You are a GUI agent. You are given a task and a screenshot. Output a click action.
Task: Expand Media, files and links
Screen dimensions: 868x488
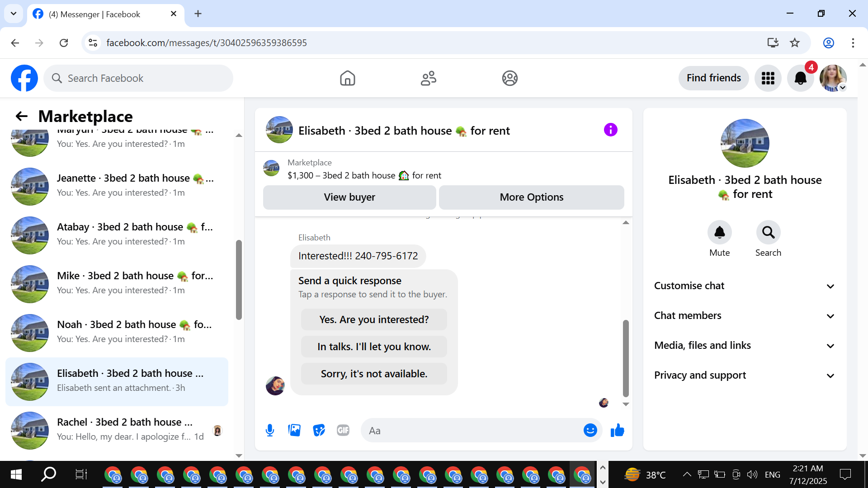[x=744, y=345]
